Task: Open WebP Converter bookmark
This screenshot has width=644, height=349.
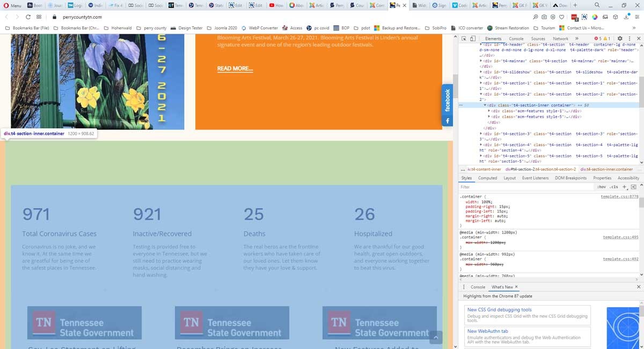Action: (260, 28)
